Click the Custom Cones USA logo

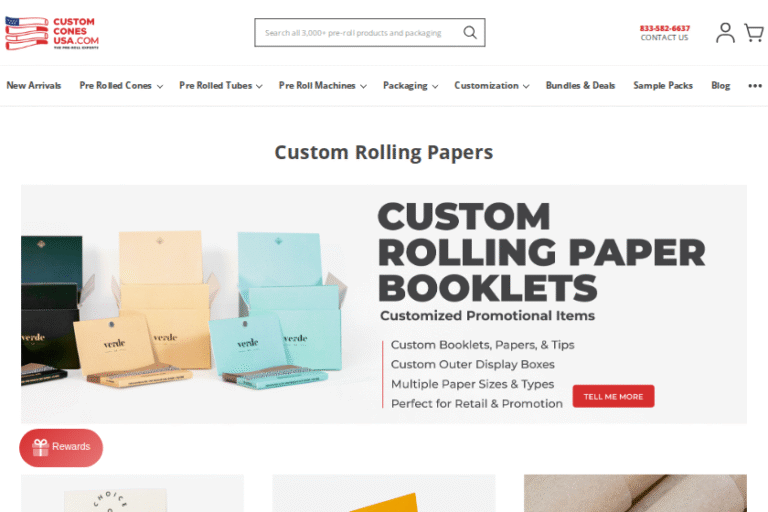coord(52,33)
